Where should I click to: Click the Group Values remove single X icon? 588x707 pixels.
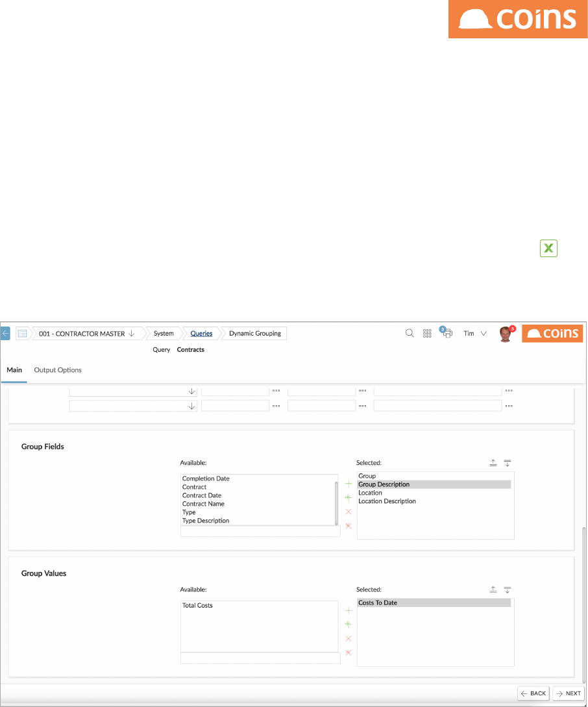[349, 638]
